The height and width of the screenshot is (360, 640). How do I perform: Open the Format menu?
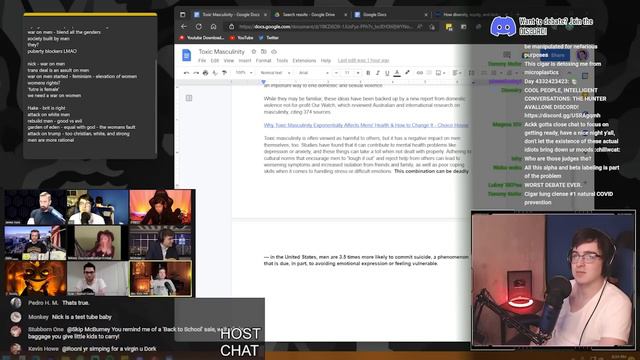point(263,60)
